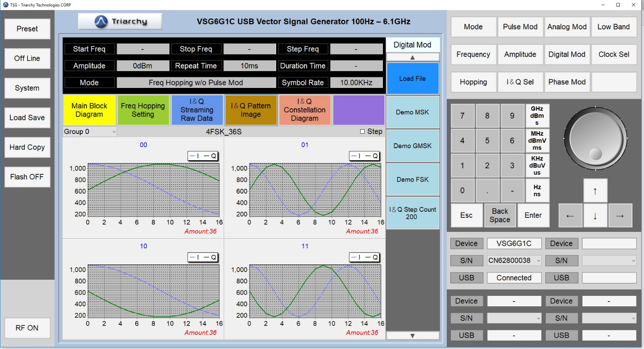Click the Mode function button
Image resolution: width=644 pixels, height=349 pixels.
[x=473, y=27]
